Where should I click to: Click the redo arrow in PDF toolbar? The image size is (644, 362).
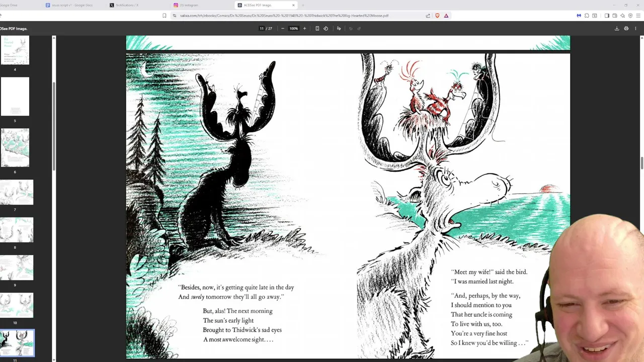point(359,28)
